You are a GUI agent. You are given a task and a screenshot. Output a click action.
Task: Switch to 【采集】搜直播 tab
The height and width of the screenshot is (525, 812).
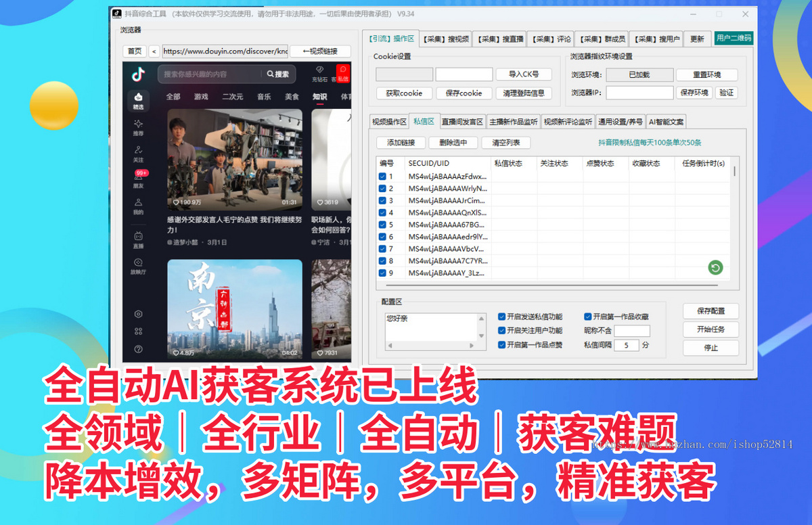(x=499, y=39)
